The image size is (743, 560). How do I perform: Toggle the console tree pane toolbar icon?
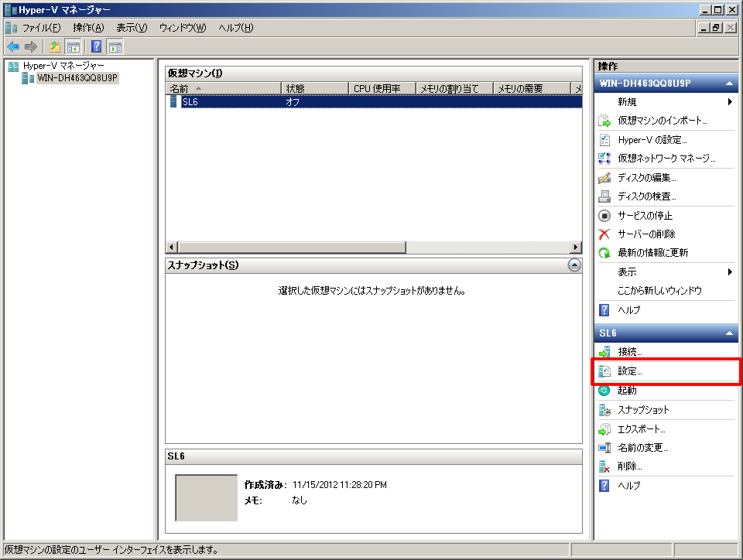[x=74, y=46]
